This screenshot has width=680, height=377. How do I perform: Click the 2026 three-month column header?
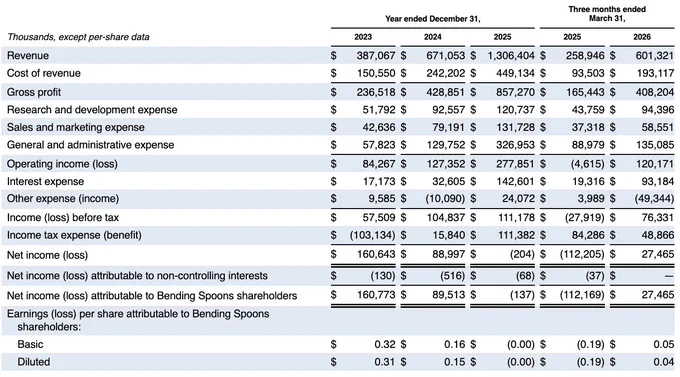pyautogui.click(x=642, y=37)
